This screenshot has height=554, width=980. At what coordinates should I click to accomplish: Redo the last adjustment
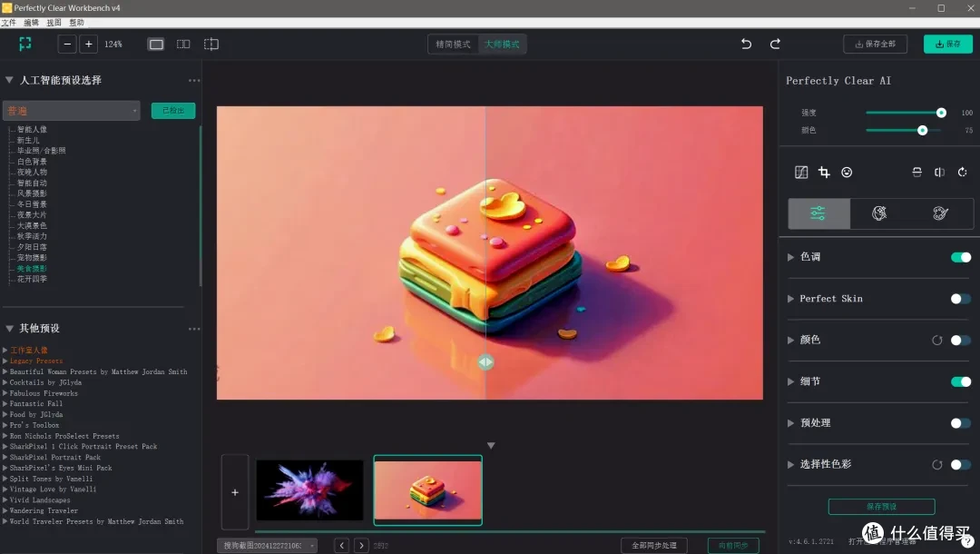point(775,44)
